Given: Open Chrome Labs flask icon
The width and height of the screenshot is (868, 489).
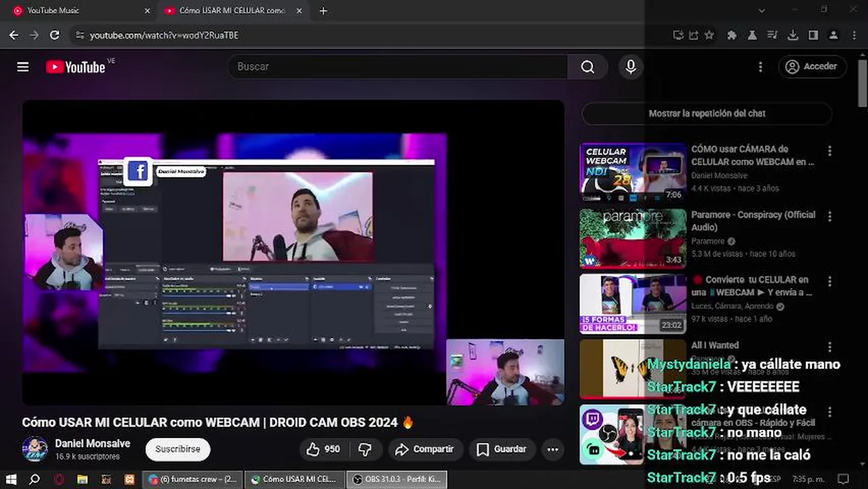Looking at the screenshot, I should [x=752, y=35].
